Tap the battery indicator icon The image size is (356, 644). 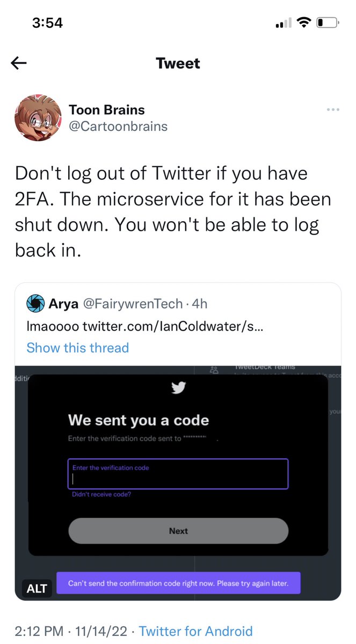coord(327,23)
